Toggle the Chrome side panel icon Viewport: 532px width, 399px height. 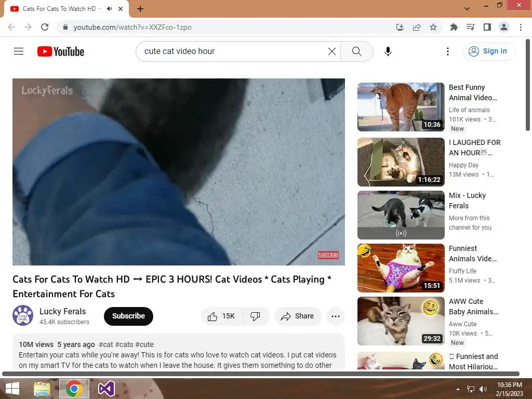pyautogui.click(x=487, y=27)
